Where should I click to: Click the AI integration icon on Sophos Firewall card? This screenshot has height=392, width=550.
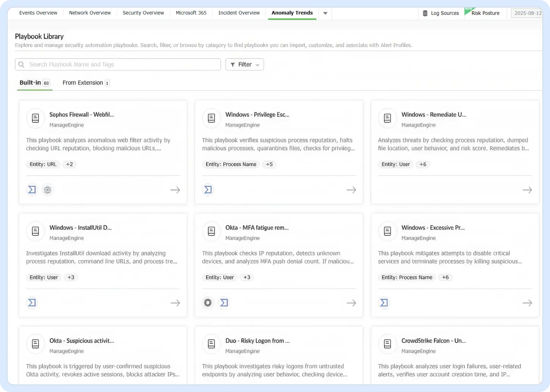(47, 190)
